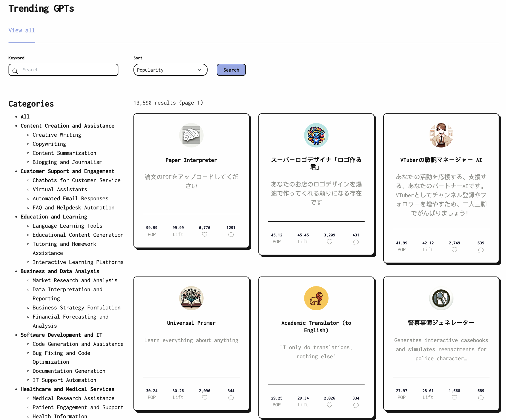
Task: Select Medical Research Assistance
Action: (x=74, y=398)
